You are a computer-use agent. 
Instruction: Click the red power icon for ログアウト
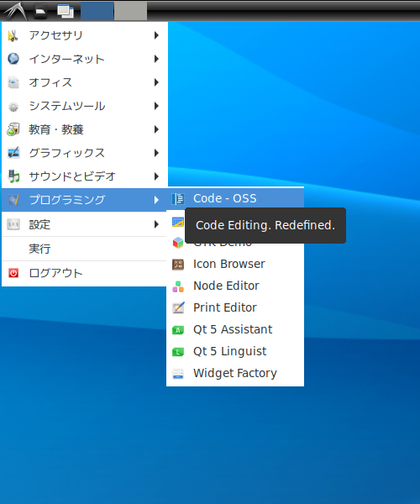tap(13, 273)
